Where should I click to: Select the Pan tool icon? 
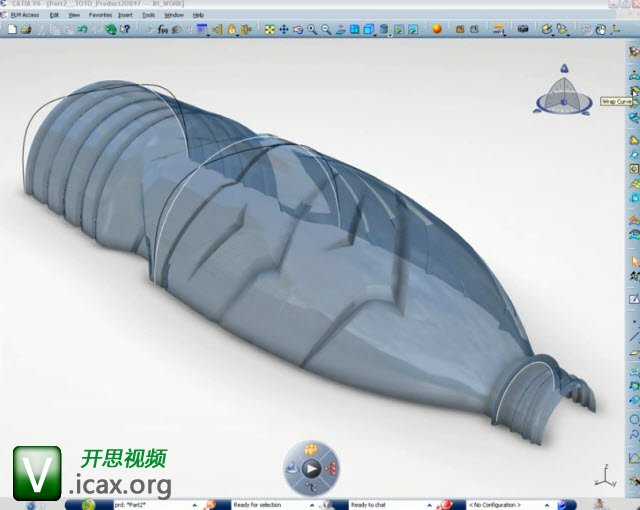[284, 29]
